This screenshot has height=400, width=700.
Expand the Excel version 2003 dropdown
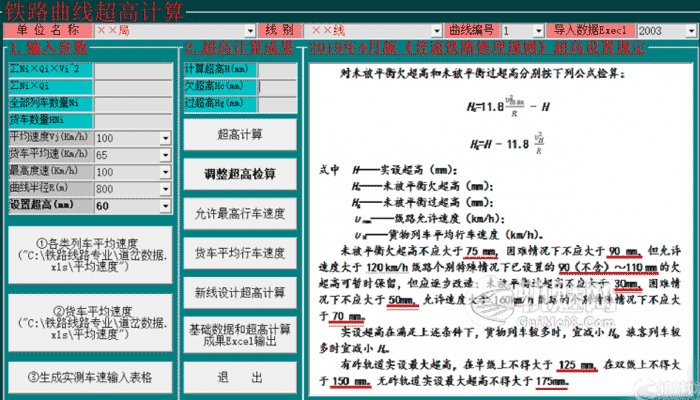pos(691,31)
